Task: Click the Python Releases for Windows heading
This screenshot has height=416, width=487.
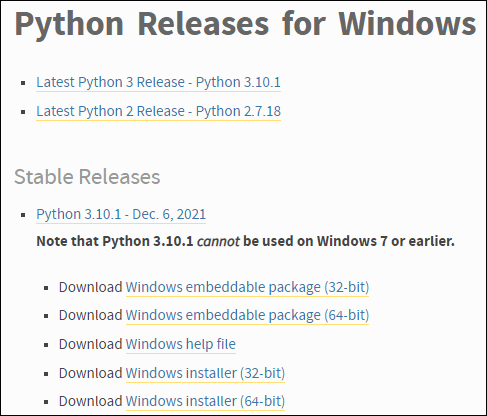Action: click(245, 25)
